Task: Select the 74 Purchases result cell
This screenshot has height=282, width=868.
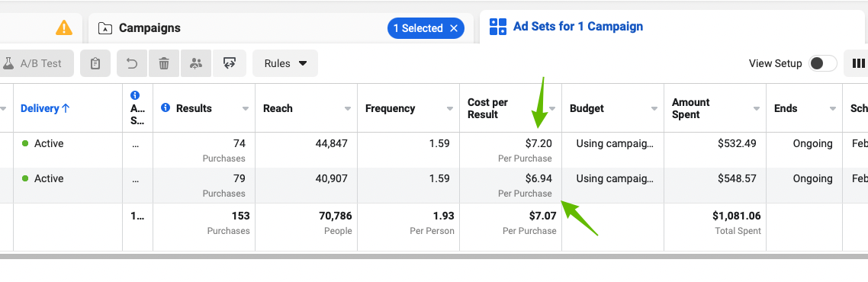Action: coord(204,150)
